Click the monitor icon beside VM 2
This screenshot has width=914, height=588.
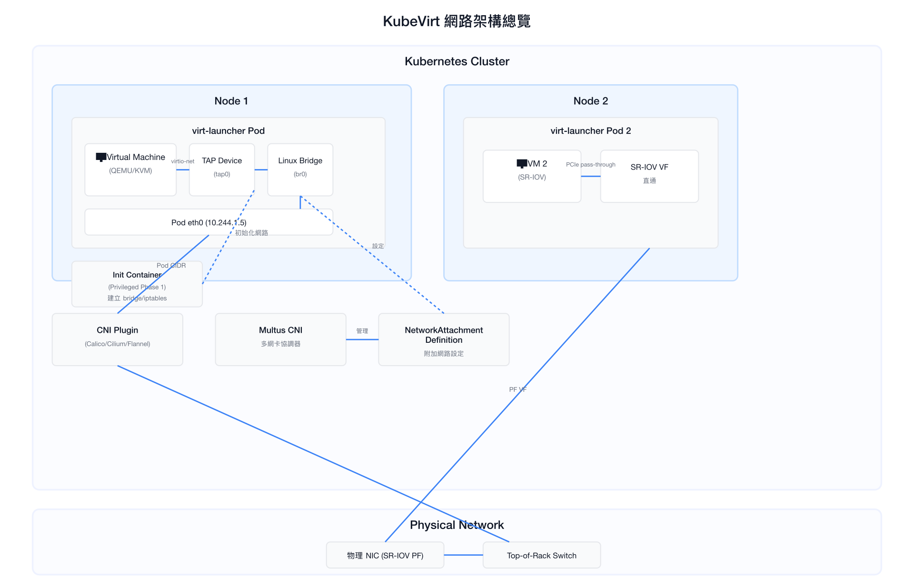[x=522, y=164]
